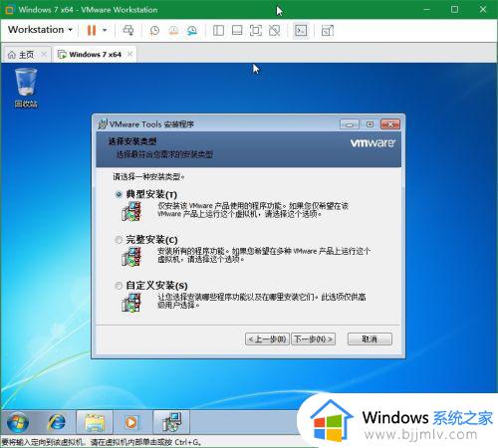Screen dimensions: 498x448
Task: Show the console view icon
Action: click(x=301, y=31)
